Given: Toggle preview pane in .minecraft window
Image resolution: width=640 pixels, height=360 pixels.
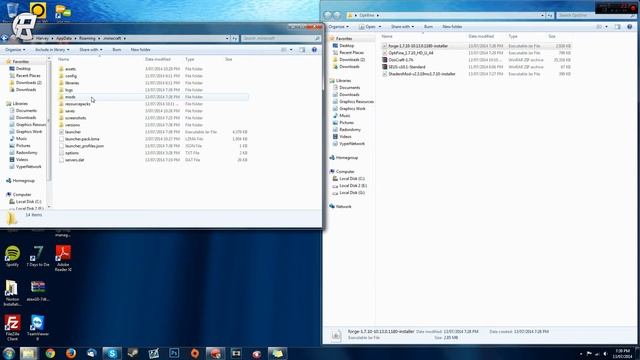Looking at the screenshot, I should 302,50.
